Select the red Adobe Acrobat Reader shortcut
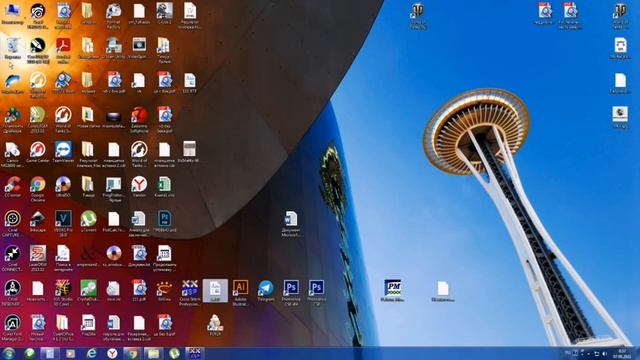640x360 pixels. click(x=63, y=49)
